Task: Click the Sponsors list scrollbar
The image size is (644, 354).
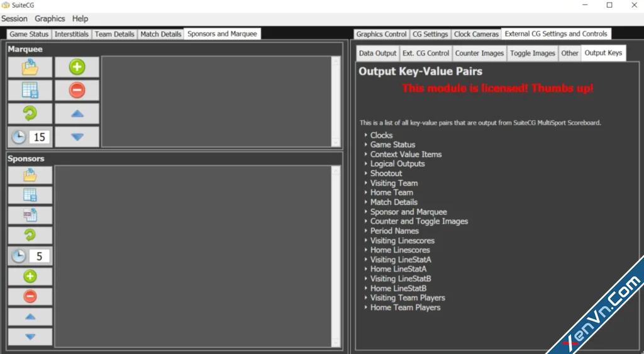Action: tap(336, 257)
